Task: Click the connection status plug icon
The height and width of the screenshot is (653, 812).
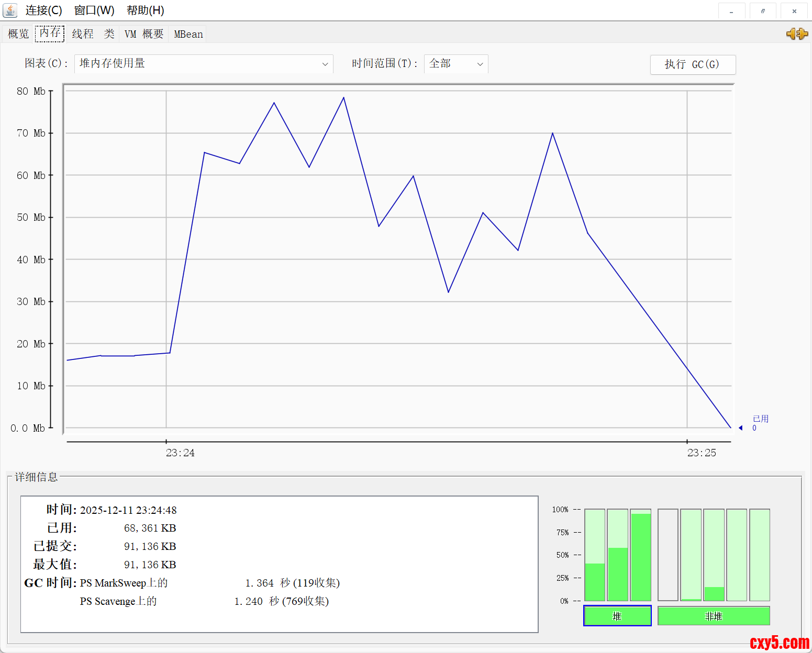Action: click(797, 34)
